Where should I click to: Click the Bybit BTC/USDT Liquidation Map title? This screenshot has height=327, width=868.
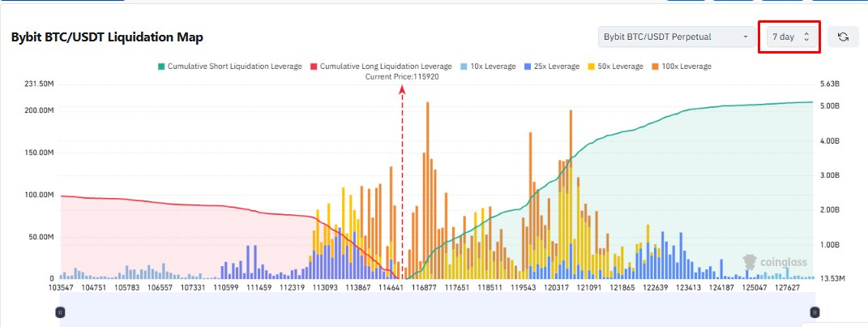pos(108,37)
